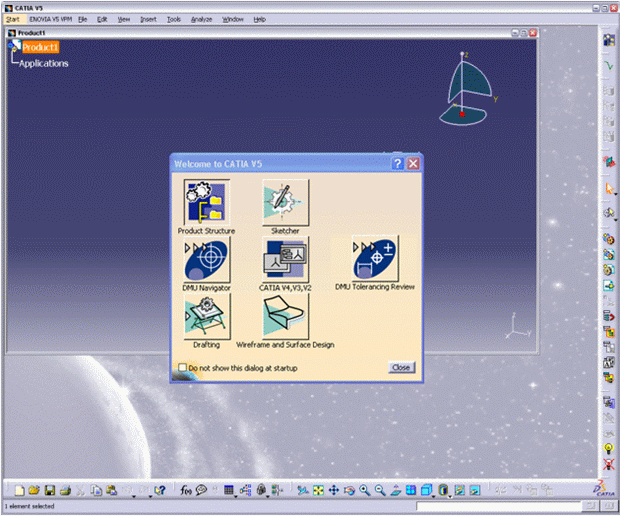Launch the Sketcher workbench
Viewport: 620px width, 516px height.
coord(285,203)
